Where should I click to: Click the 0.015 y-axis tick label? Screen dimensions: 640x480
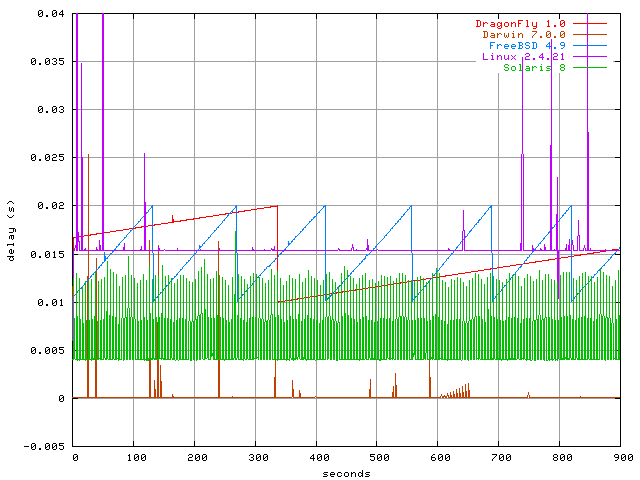pos(47,254)
